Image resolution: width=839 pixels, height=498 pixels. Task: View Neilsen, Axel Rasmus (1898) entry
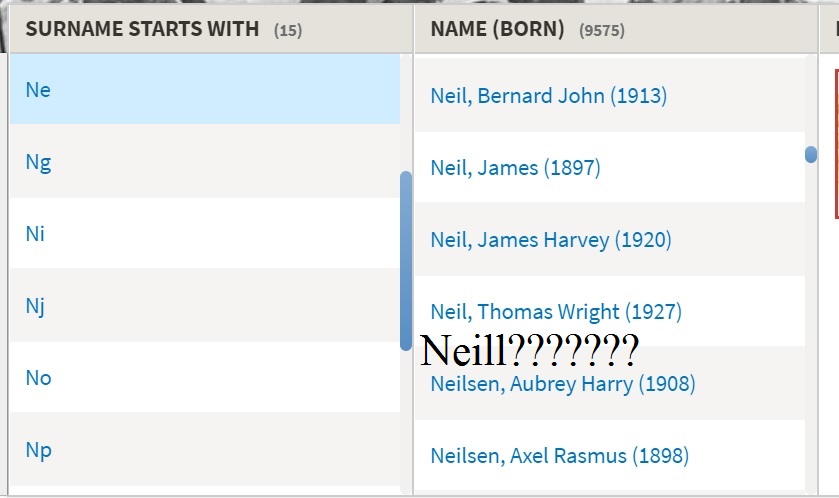(559, 456)
